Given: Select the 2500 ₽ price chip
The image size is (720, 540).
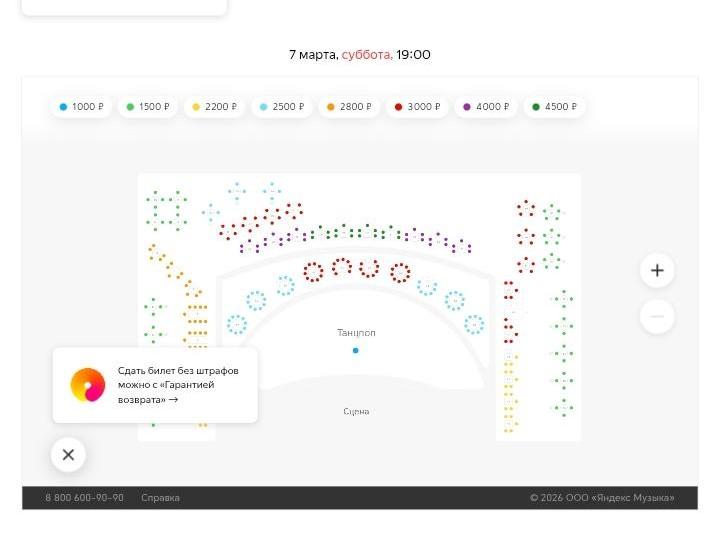Looking at the screenshot, I should (282, 107).
